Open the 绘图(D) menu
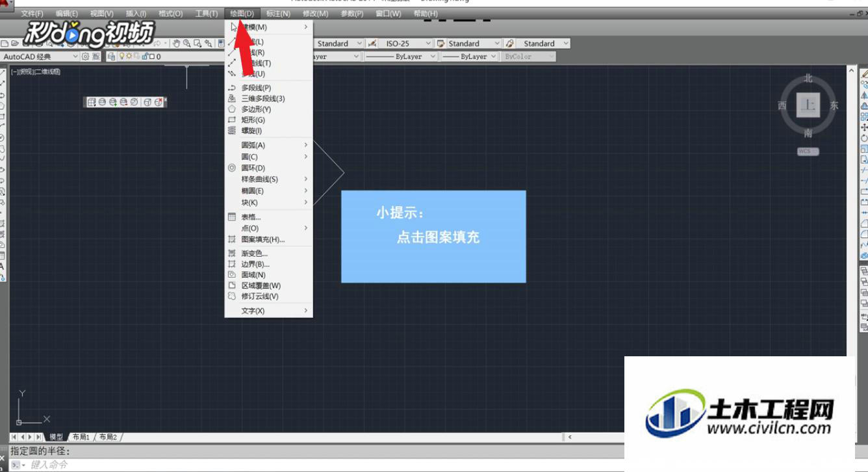 pyautogui.click(x=242, y=14)
